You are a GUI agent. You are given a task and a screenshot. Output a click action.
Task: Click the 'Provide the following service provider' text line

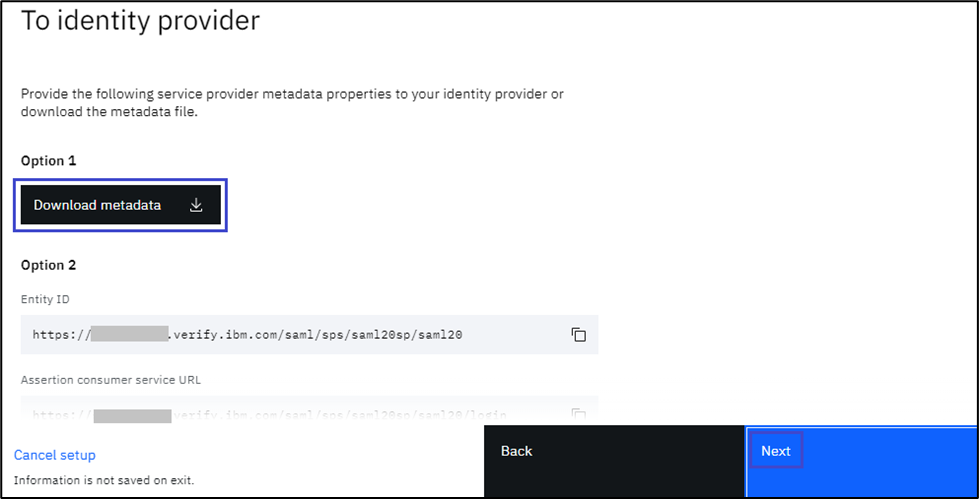pos(292,94)
